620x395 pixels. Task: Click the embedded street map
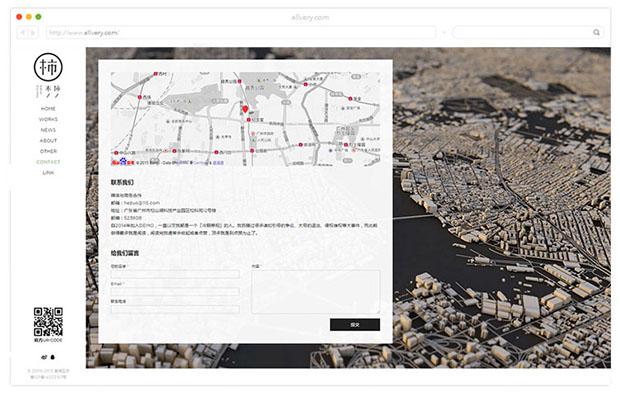(246, 119)
